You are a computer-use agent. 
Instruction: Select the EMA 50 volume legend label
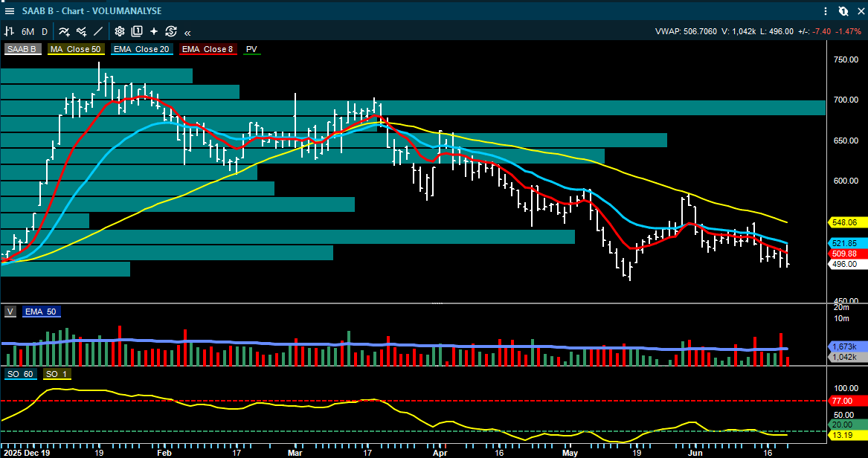pyautogui.click(x=42, y=312)
